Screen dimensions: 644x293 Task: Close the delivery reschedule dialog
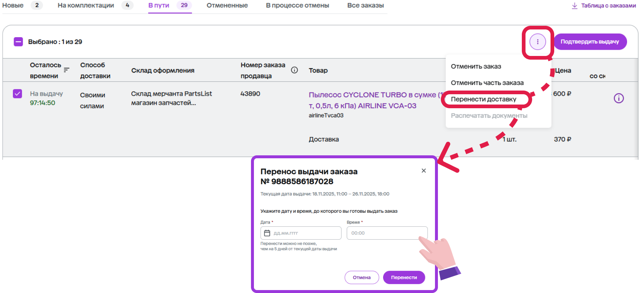(x=424, y=171)
